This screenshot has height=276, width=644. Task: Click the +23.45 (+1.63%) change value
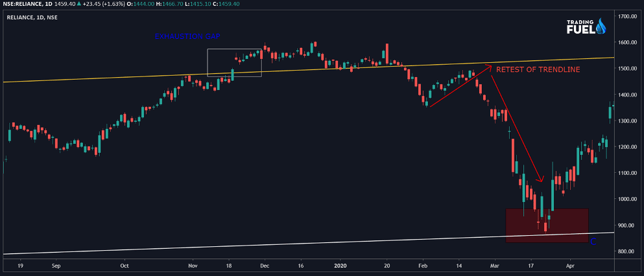104,4
